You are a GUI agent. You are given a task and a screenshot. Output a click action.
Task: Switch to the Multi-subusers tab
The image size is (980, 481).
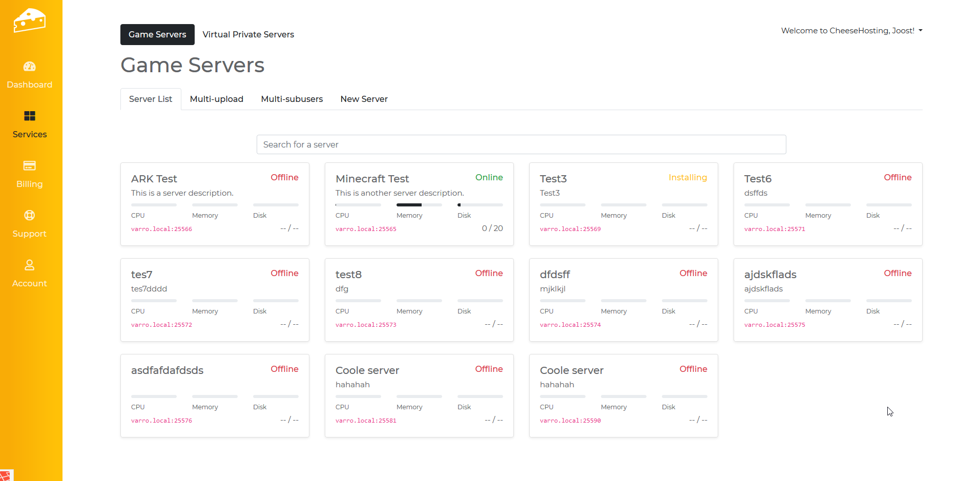[291, 99]
